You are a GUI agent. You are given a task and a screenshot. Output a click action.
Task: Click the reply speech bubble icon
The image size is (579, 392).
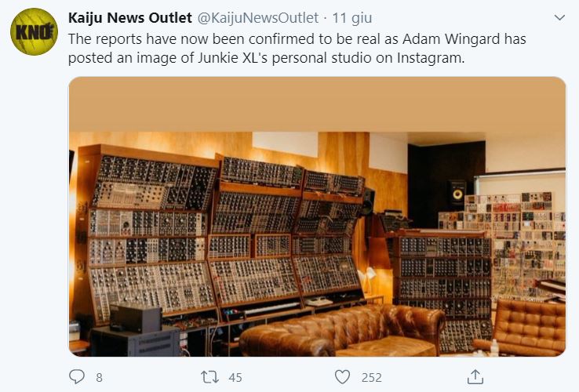(77, 377)
